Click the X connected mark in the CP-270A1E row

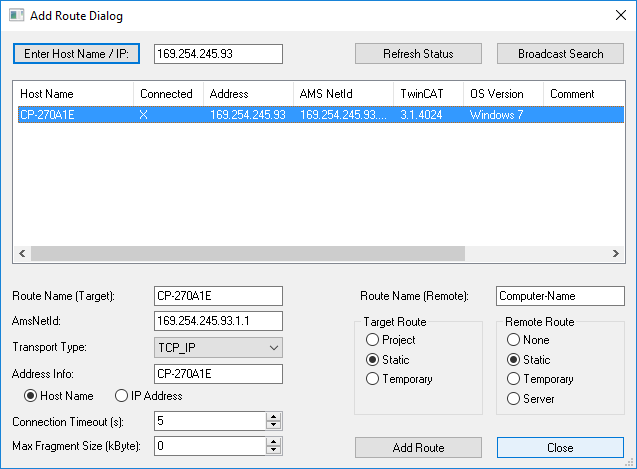[x=143, y=115]
